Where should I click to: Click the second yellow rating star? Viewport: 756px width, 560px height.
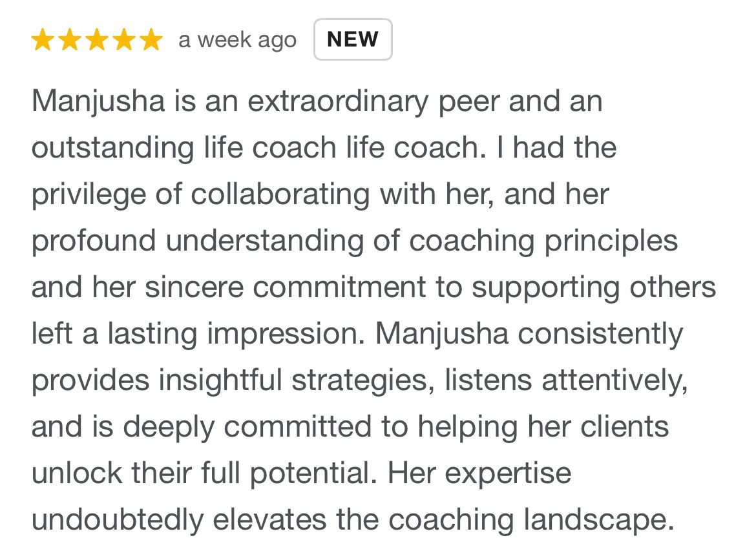70,39
